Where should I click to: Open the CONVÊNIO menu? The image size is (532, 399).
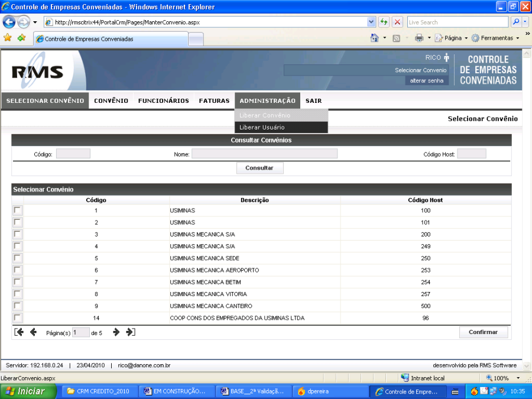111,100
